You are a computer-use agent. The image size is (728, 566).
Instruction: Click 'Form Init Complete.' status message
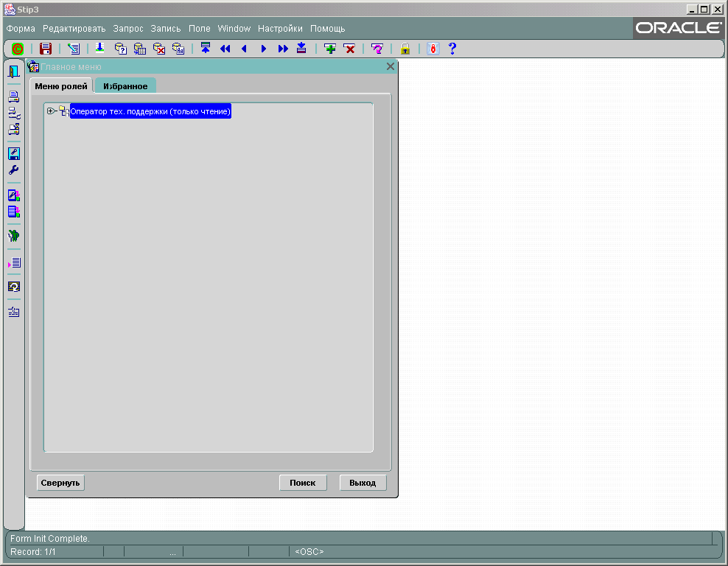(x=50, y=539)
